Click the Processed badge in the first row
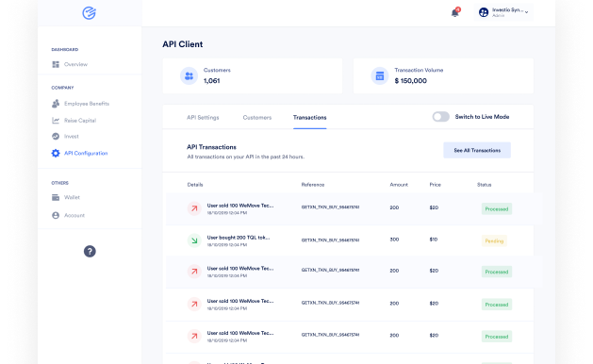Image resolution: width=593 pixels, height=364 pixels. [497, 208]
